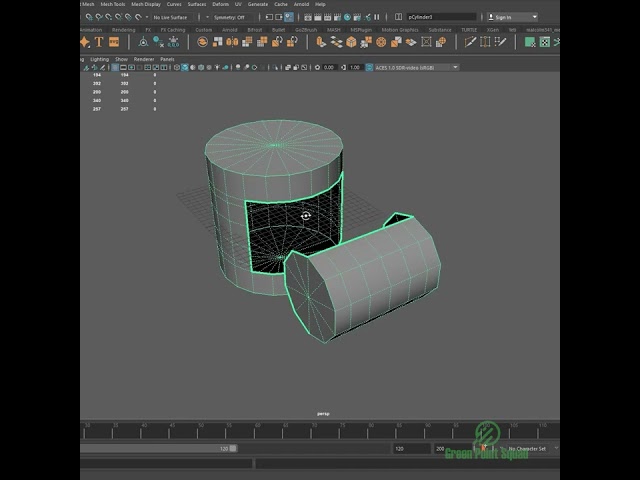The height and width of the screenshot is (480, 640).
Task: Open the Symmetry: Off dropdown
Action: tap(233, 17)
